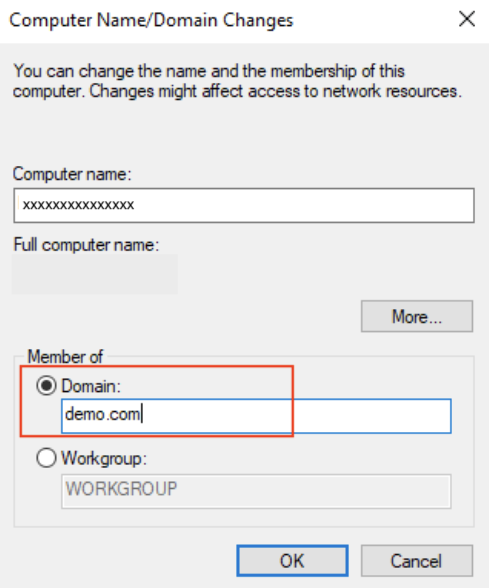The width and height of the screenshot is (489, 588).
Task: Click the Computer name: label
Action: coord(72,174)
